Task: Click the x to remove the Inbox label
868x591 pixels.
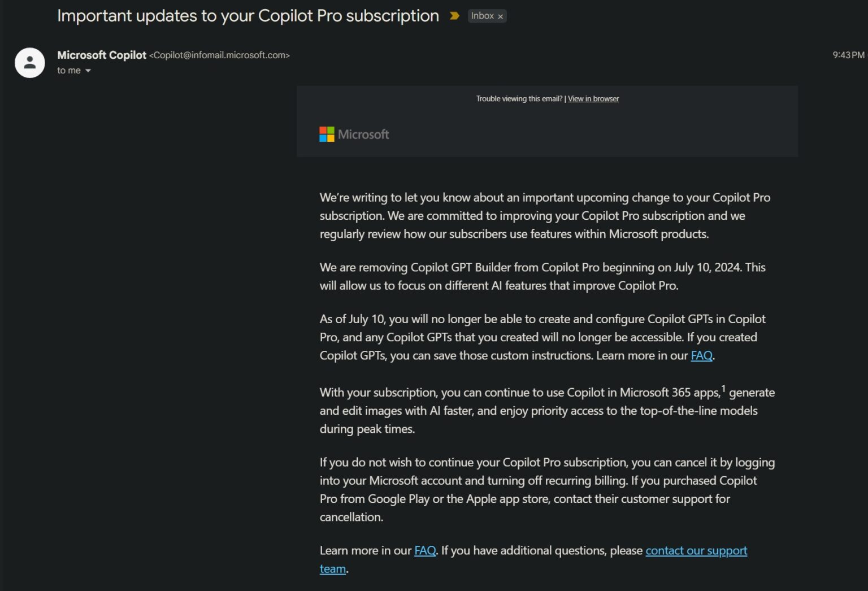Action: [501, 16]
